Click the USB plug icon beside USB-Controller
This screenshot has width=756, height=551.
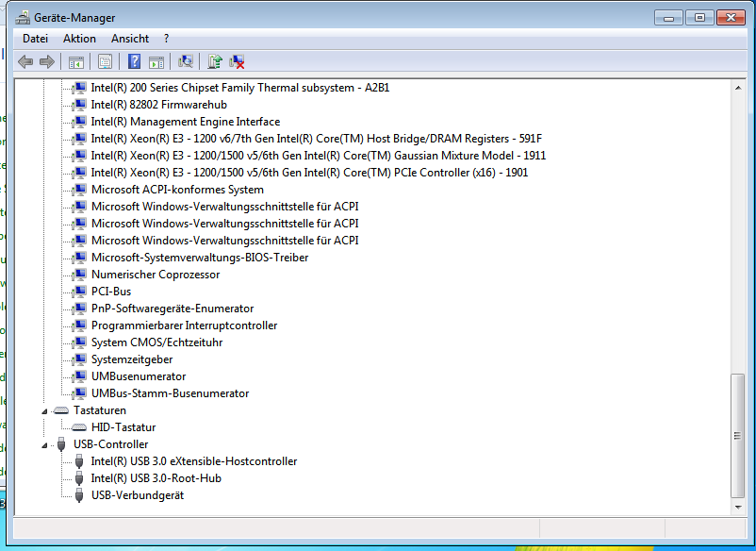tap(61, 444)
